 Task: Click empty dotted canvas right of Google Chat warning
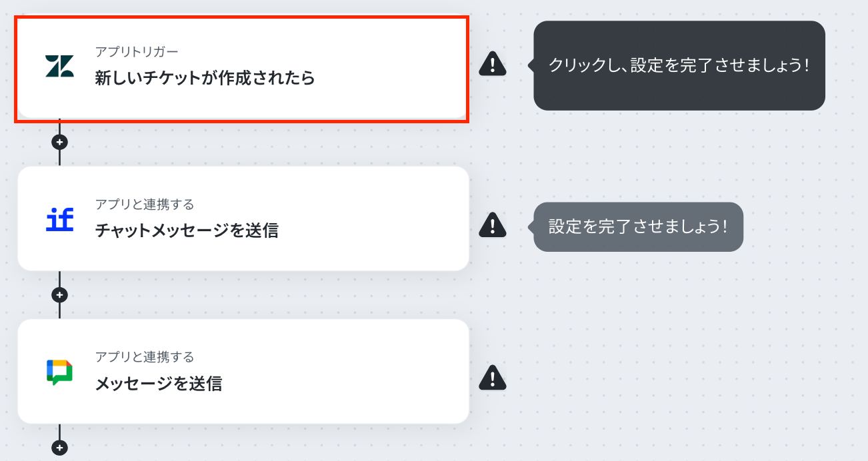tap(667, 378)
